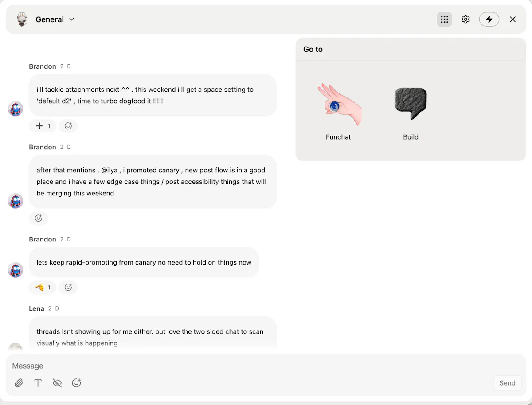Click the General channel avatar
532x405 pixels.
22,19
